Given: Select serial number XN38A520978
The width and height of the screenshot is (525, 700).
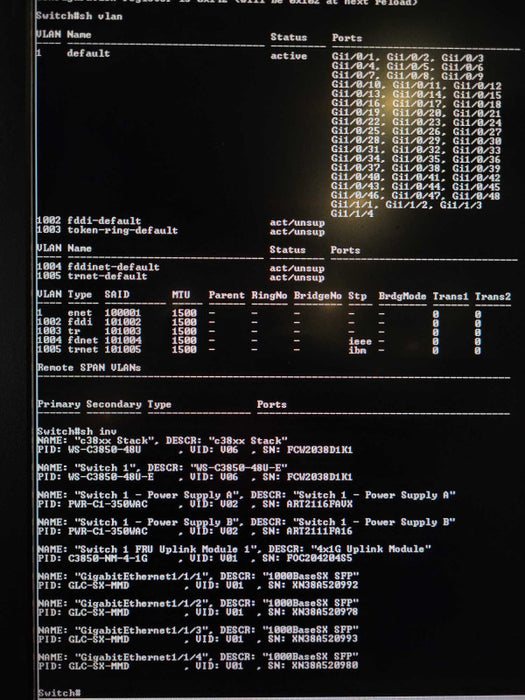Looking at the screenshot, I should [x=325, y=612].
